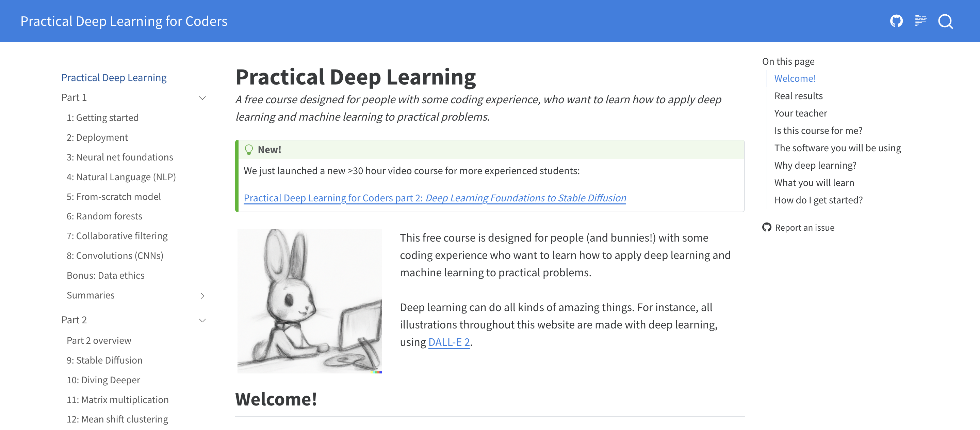The height and width of the screenshot is (430, 980).
Task: Click the bunny illustration image
Action: 309,301
